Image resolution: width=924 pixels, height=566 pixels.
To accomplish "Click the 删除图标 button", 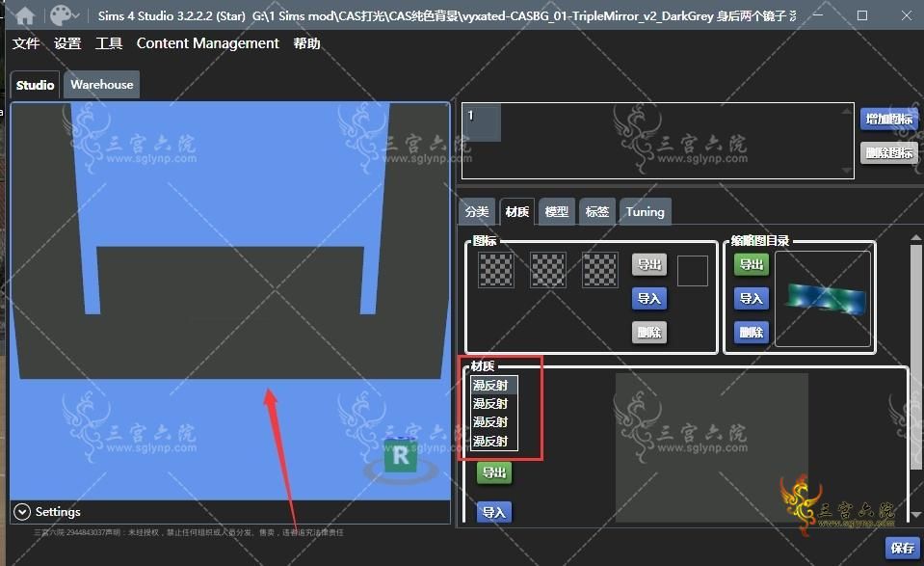I will [x=888, y=153].
